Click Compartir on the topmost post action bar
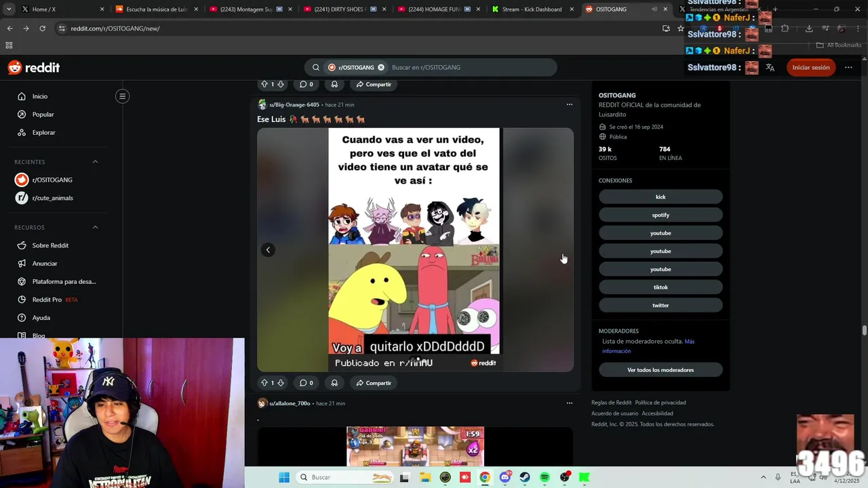This screenshot has width=868, height=488. pyautogui.click(x=374, y=84)
